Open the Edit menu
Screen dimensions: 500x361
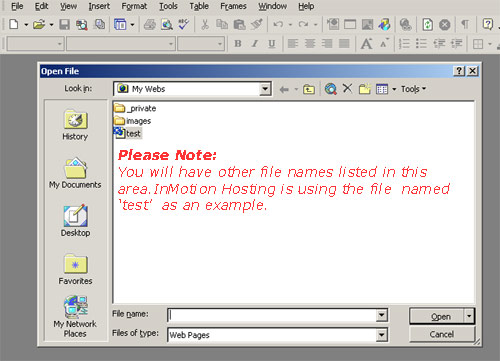42,6
